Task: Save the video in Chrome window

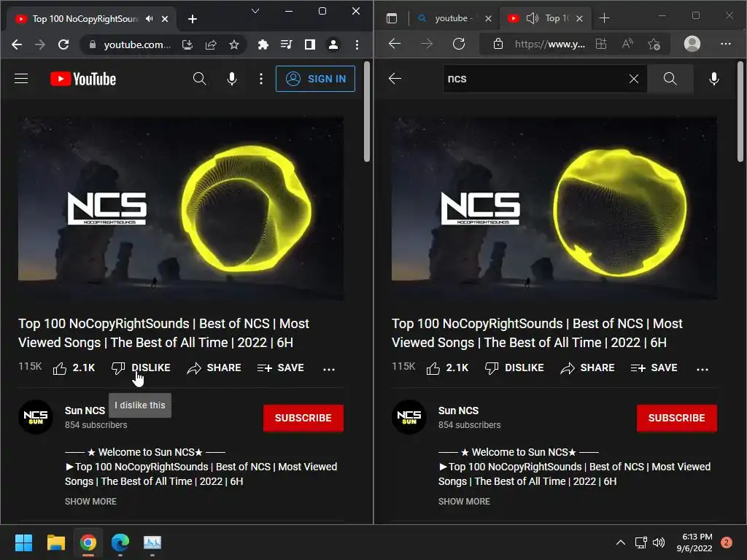Action: point(281,368)
